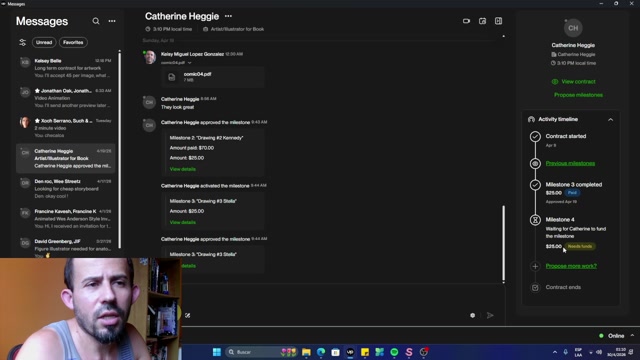640x360 pixels.
Task: Open the Messages more options menu
Action: [x=112, y=21]
